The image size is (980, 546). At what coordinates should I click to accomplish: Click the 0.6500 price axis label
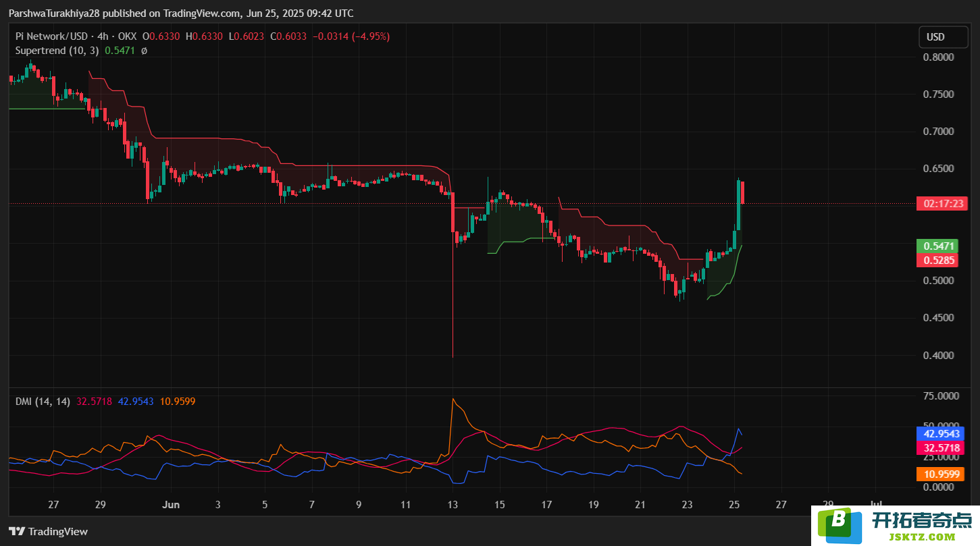tap(939, 169)
